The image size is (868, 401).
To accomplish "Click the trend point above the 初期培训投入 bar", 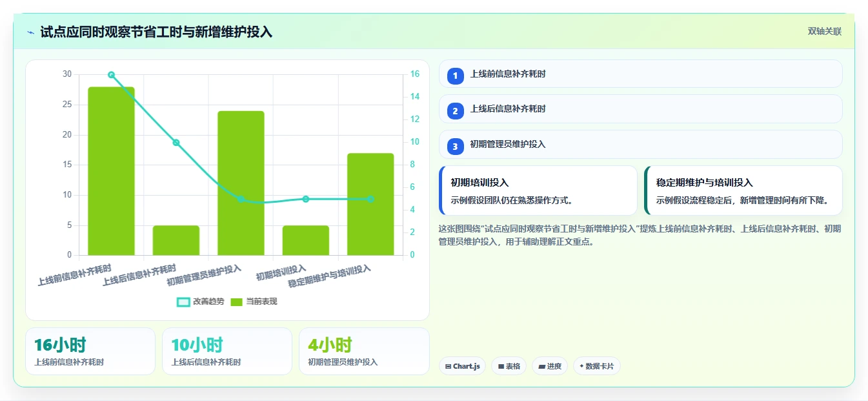I will pyautogui.click(x=305, y=199).
